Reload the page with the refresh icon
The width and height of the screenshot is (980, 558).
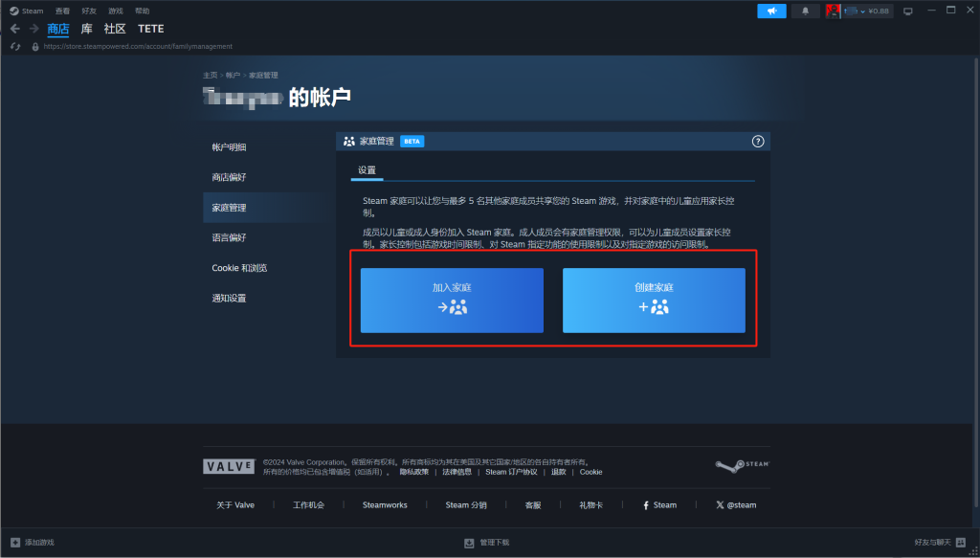click(15, 46)
